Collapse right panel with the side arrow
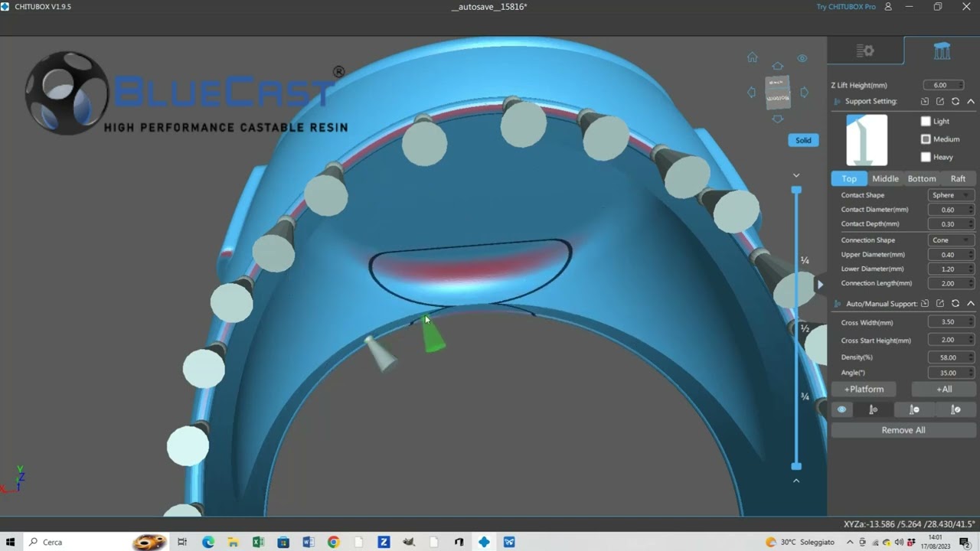Image resolution: width=980 pixels, height=551 pixels. [820, 285]
